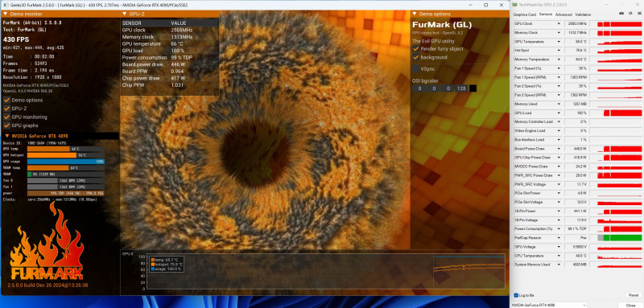The image size is (644, 308).
Task: Toggle the Log to file checkbox
Action: pos(516,295)
